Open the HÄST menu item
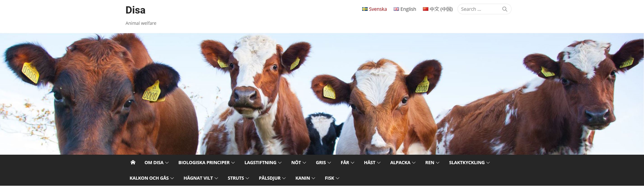The width and height of the screenshot is (644, 188). (x=369, y=163)
